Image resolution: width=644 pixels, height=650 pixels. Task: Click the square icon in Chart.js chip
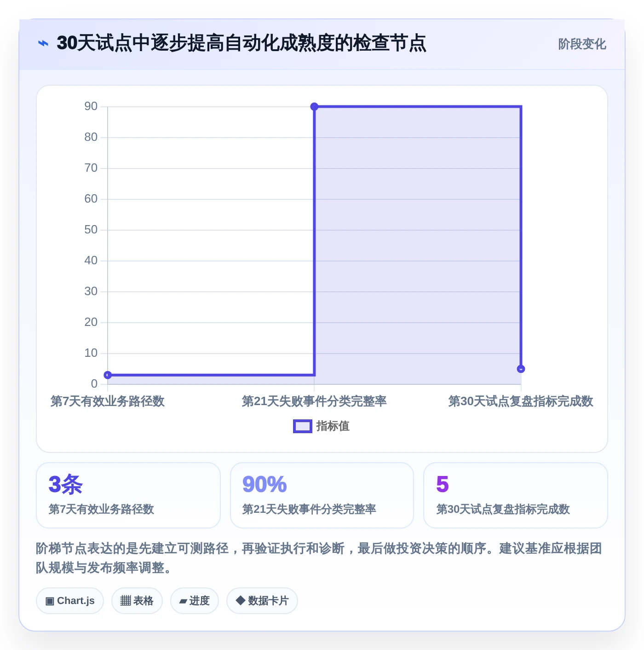50,601
